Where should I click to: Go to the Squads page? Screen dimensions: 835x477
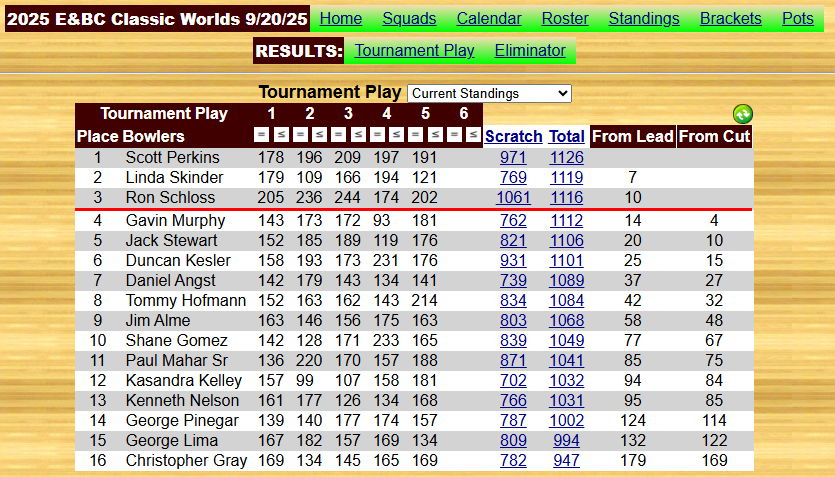click(409, 18)
